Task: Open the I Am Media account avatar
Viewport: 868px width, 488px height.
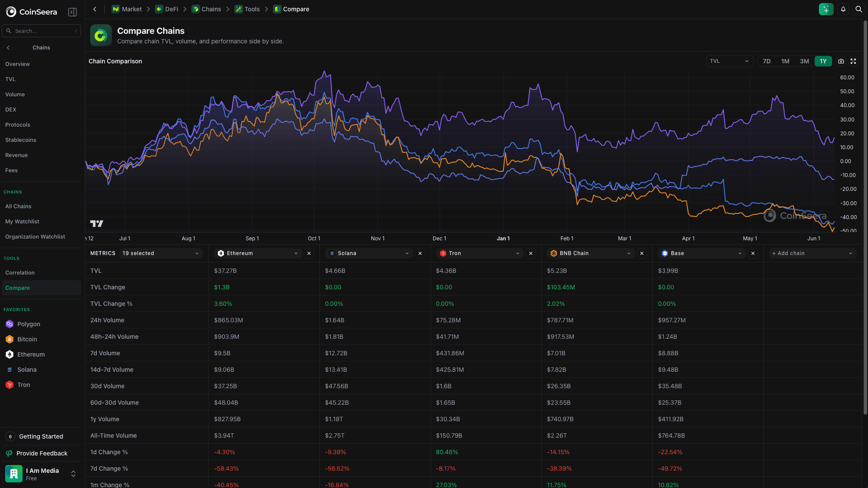Action: coord(14,474)
